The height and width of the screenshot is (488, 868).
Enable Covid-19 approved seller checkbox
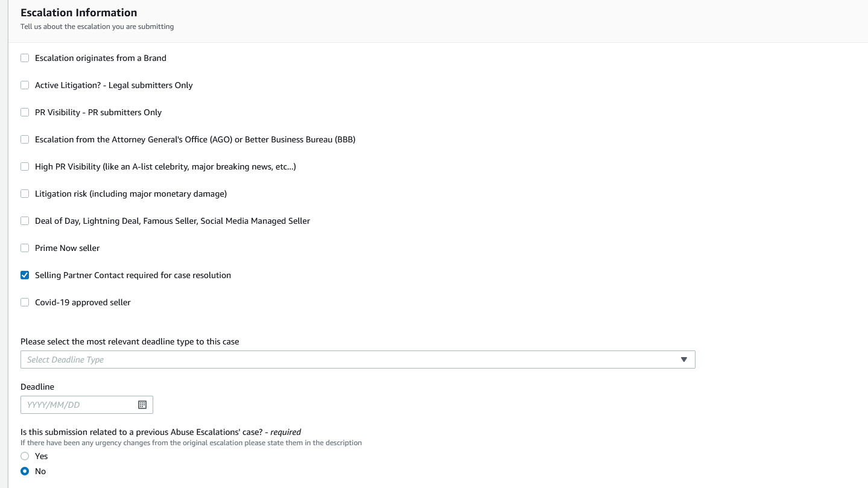point(25,302)
